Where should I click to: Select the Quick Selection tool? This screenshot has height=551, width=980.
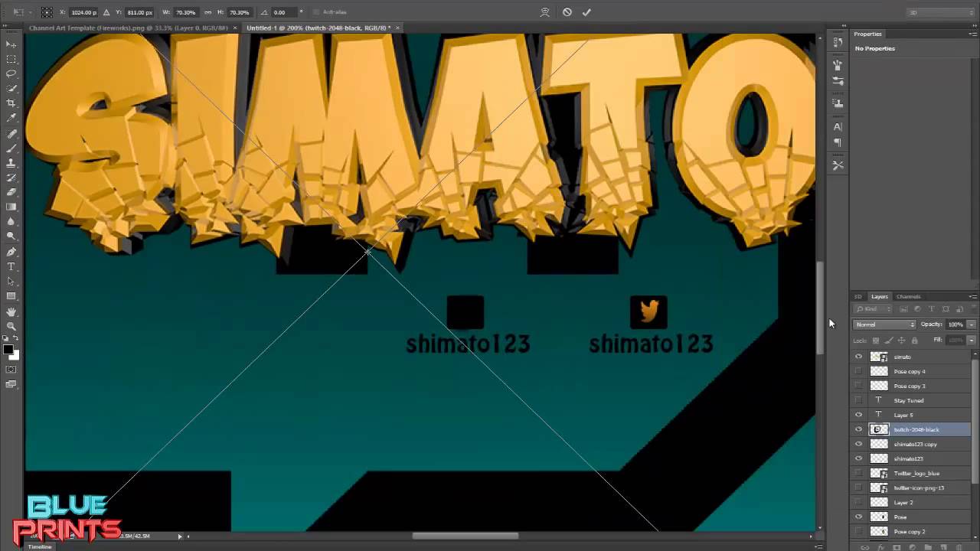pos(11,89)
